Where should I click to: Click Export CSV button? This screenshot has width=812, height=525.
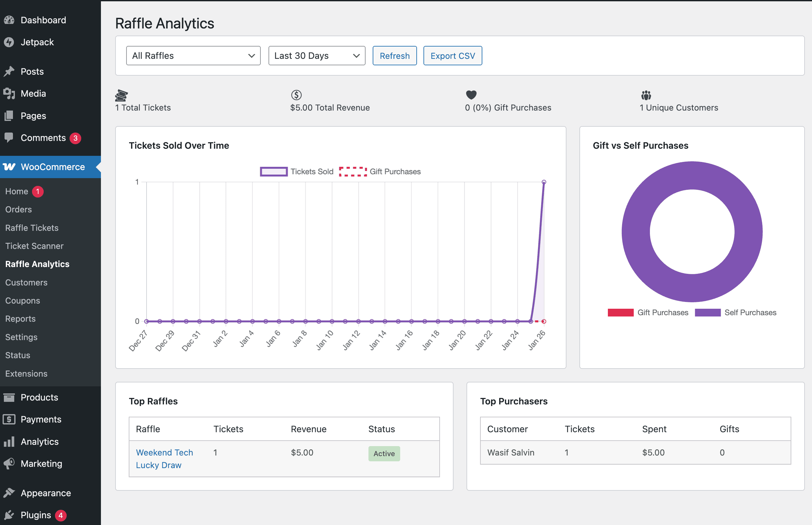(452, 56)
